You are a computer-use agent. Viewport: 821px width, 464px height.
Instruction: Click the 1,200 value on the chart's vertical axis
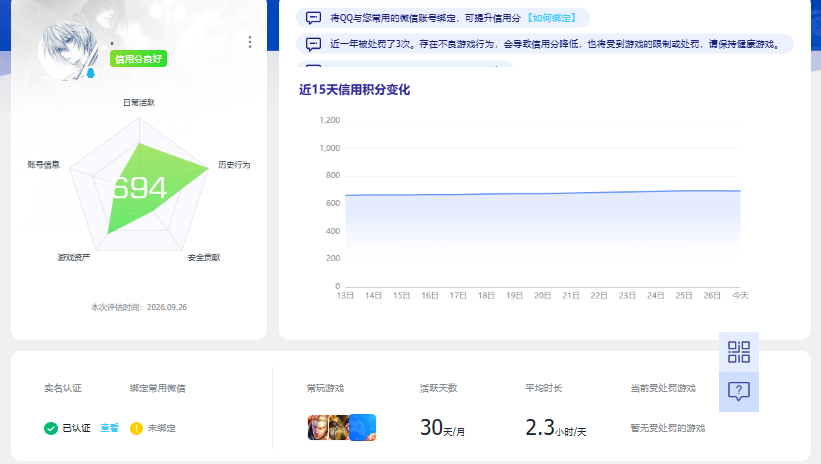pos(330,120)
